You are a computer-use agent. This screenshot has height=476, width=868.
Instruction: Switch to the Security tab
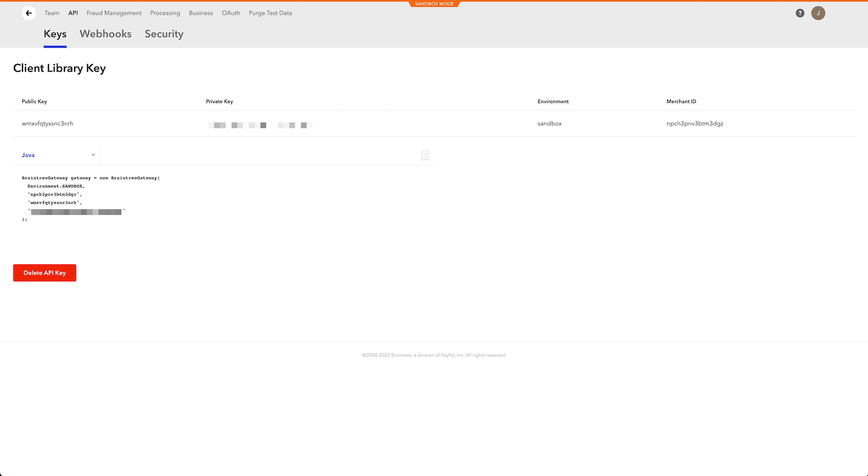(164, 34)
